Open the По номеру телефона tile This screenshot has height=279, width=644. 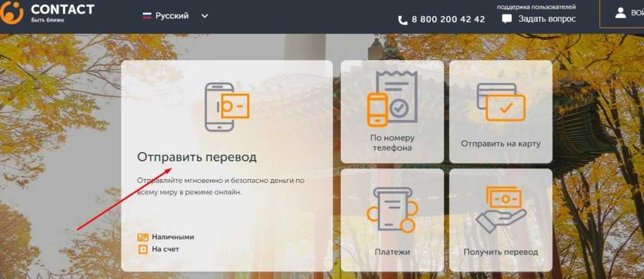pos(392,112)
